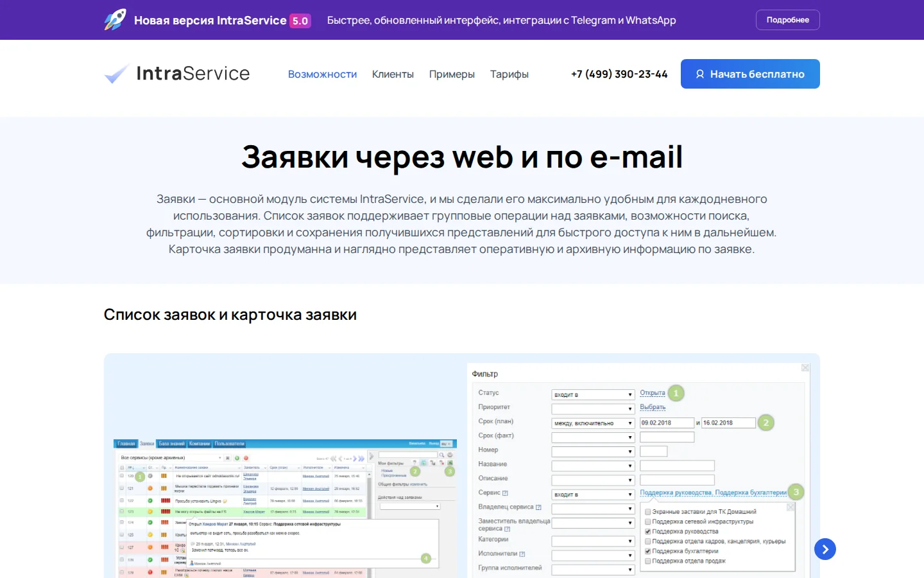Switch to База знаний tab in screenshot
924x578 pixels.
171,444
